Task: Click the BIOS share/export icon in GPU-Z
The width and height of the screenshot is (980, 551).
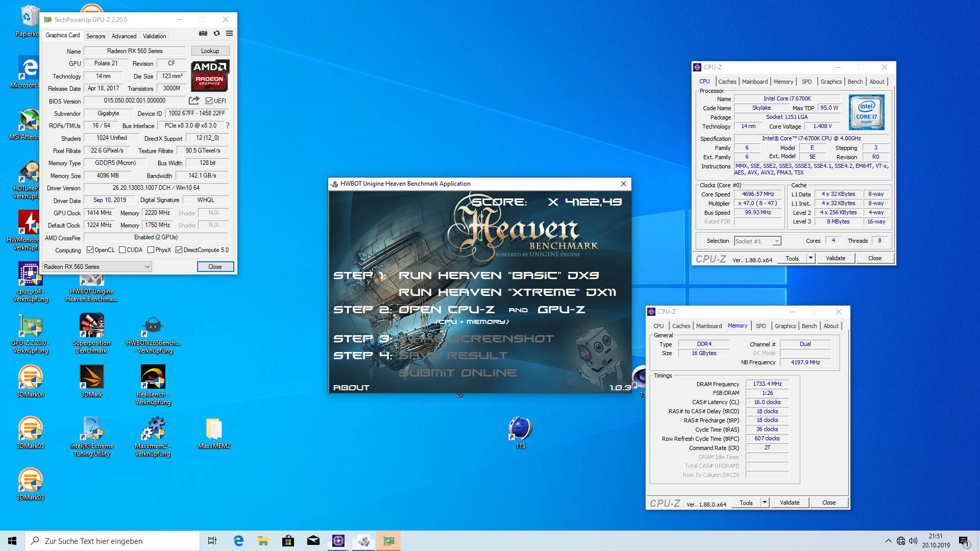Action: pos(194,101)
